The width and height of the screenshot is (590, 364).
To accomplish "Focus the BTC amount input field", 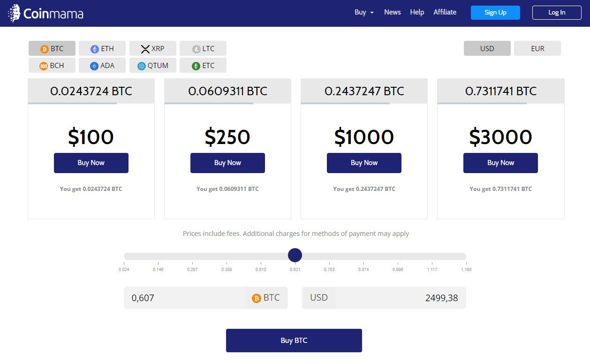I will point(184,298).
